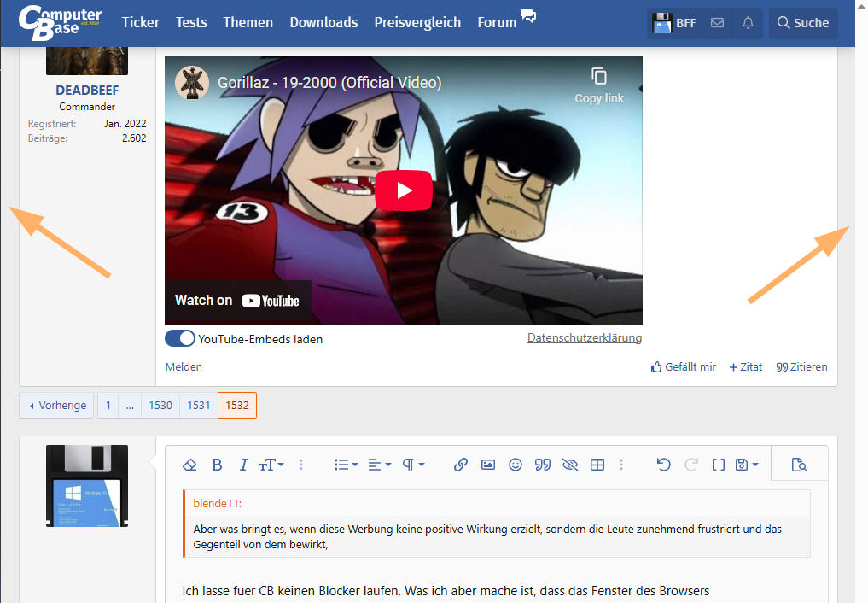This screenshot has width=868, height=603.
Task: Go to page 1530
Action: 160,406
